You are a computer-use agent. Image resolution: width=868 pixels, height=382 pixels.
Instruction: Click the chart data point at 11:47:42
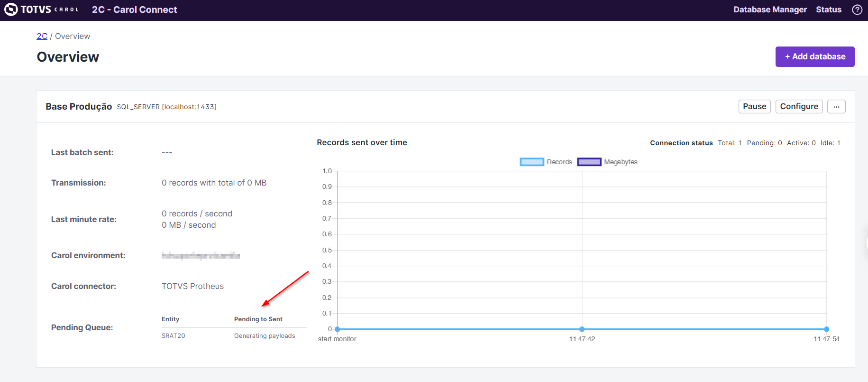point(582,329)
